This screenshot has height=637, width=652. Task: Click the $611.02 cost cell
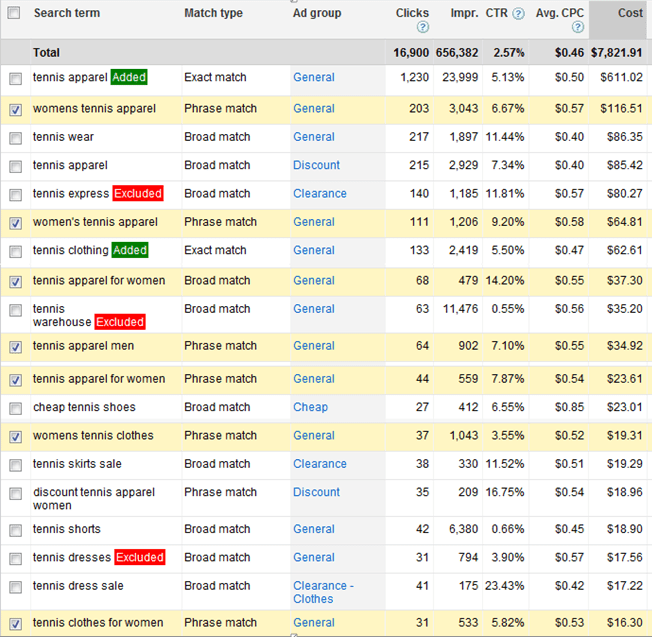pyautogui.click(x=621, y=77)
